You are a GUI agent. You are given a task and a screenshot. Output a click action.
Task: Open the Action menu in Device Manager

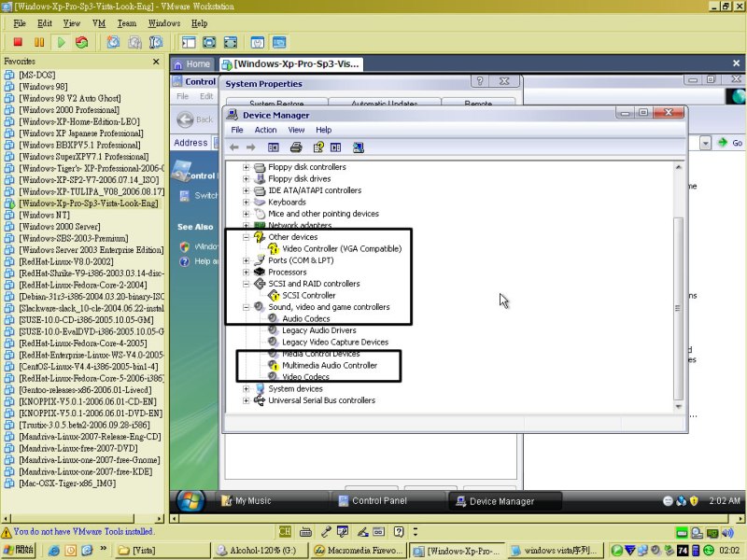point(265,130)
